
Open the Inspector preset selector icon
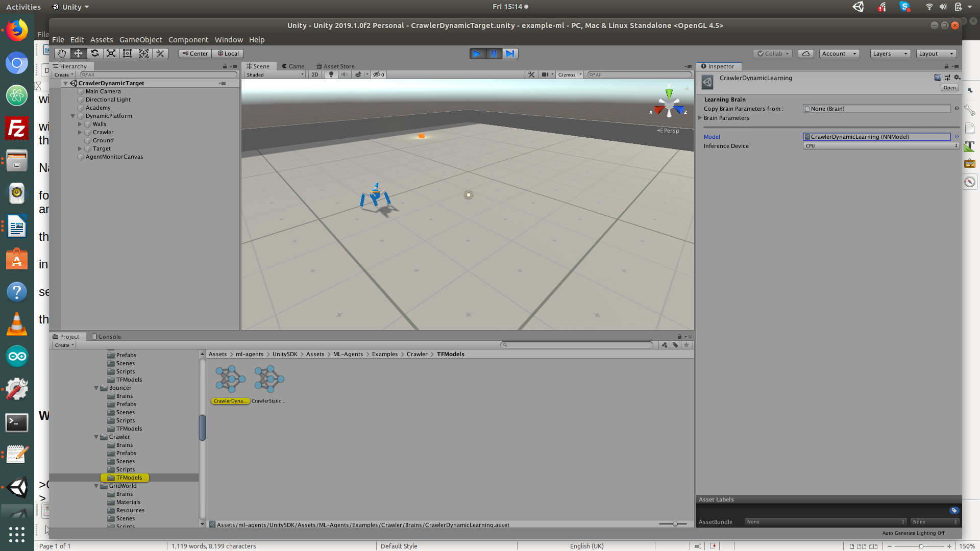click(x=947, y=78)
